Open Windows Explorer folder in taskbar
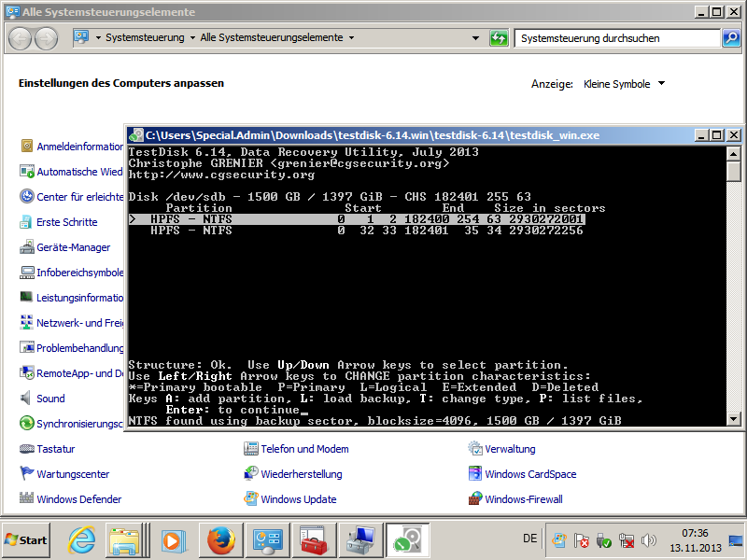747x560 pixels. tap(125, 540)
